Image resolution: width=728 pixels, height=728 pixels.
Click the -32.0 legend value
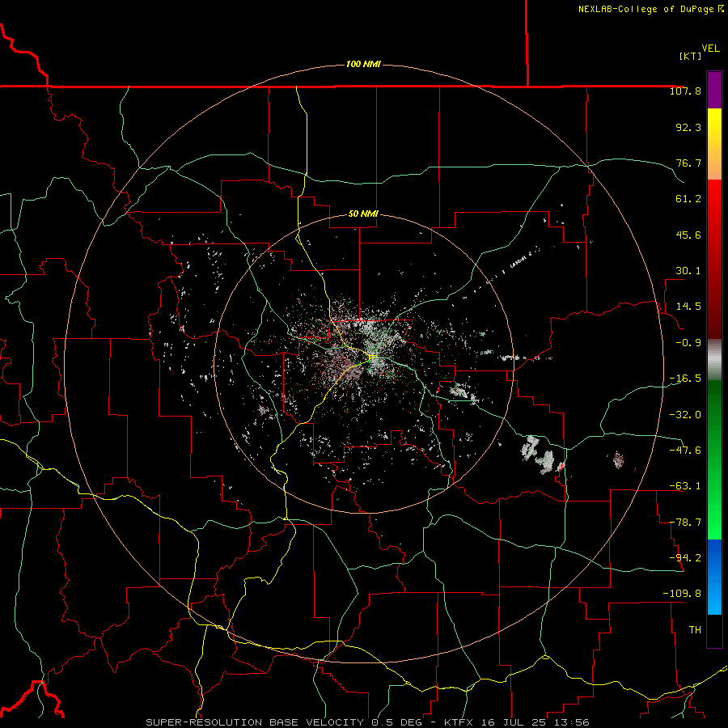685,415
